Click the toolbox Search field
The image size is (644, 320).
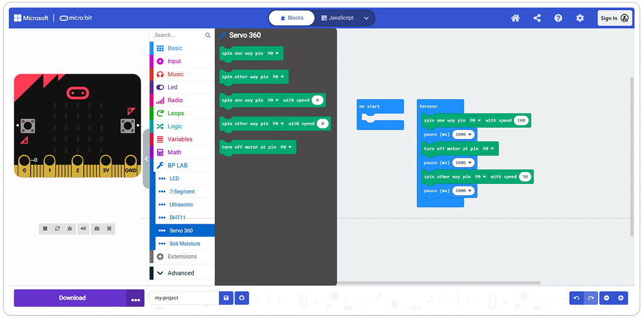177,35
